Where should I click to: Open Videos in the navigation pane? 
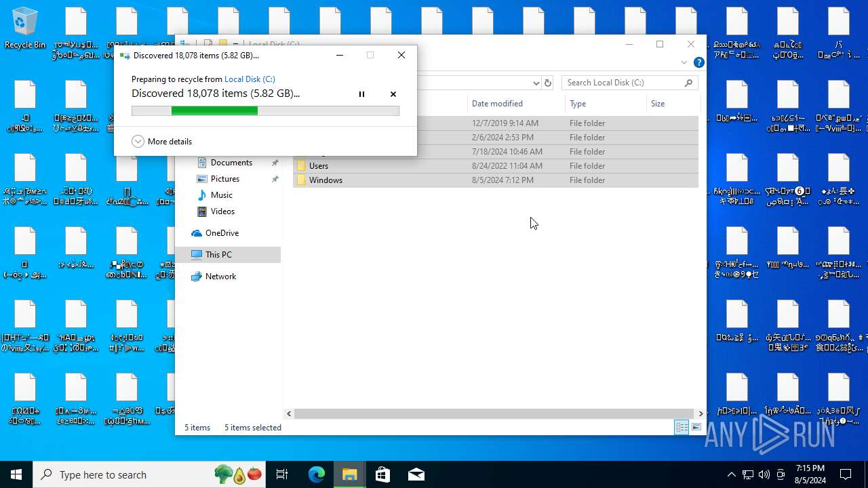222,211
